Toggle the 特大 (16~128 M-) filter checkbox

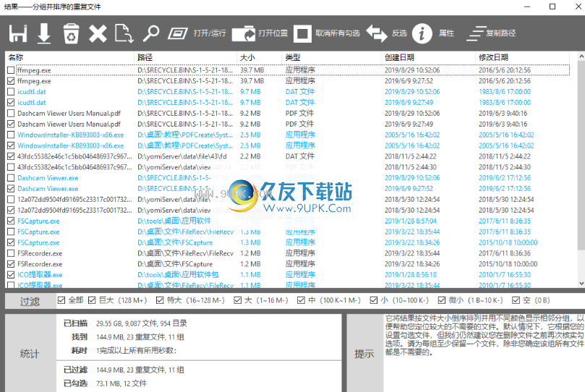click(x=160, y=300)
